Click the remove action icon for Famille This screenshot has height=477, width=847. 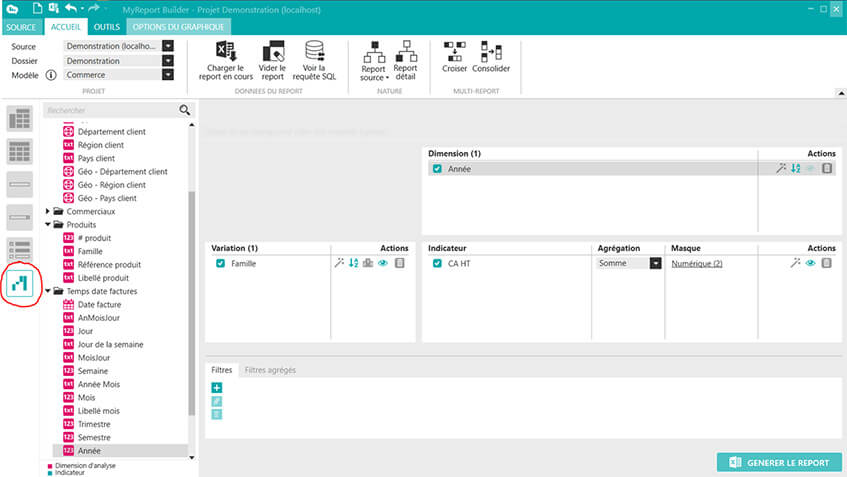[x=400, y=263]
